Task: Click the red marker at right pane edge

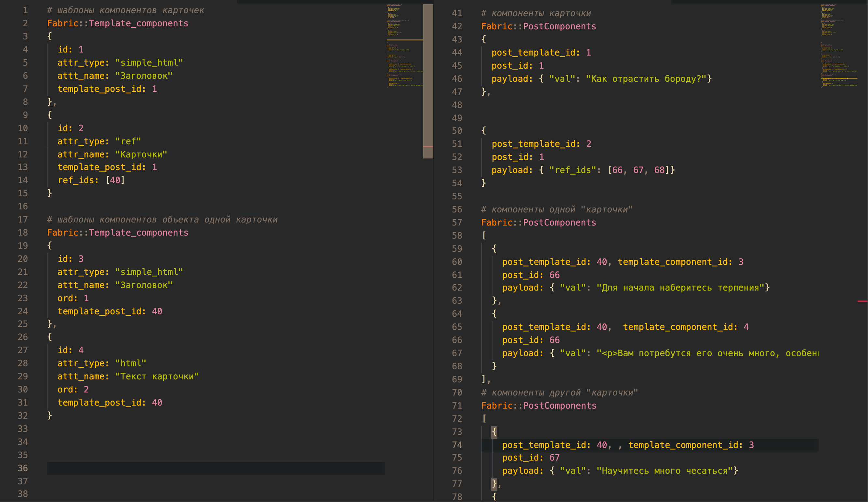Action: (x=862, y=301)
